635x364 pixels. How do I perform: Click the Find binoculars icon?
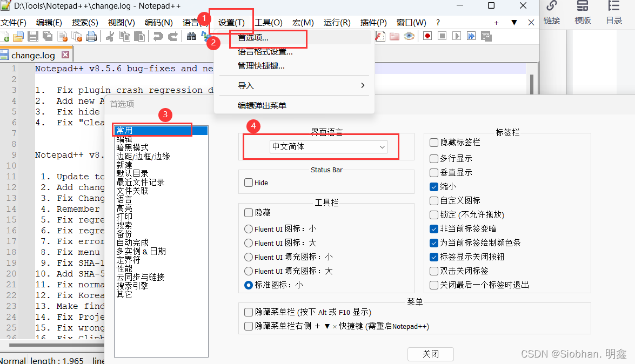[191, 36]
